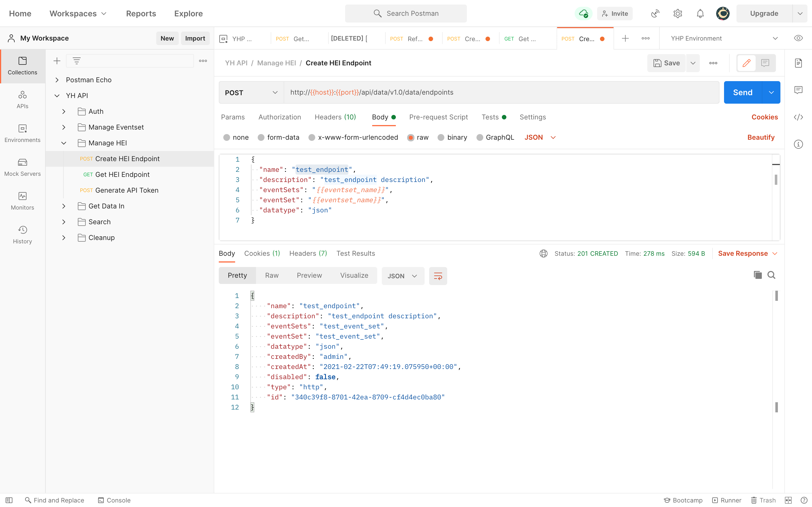The width and height of the screenshot is (812, 507).
Task: Toggle visibility of YHP Environment eye icon
Action: click(798, 38)
